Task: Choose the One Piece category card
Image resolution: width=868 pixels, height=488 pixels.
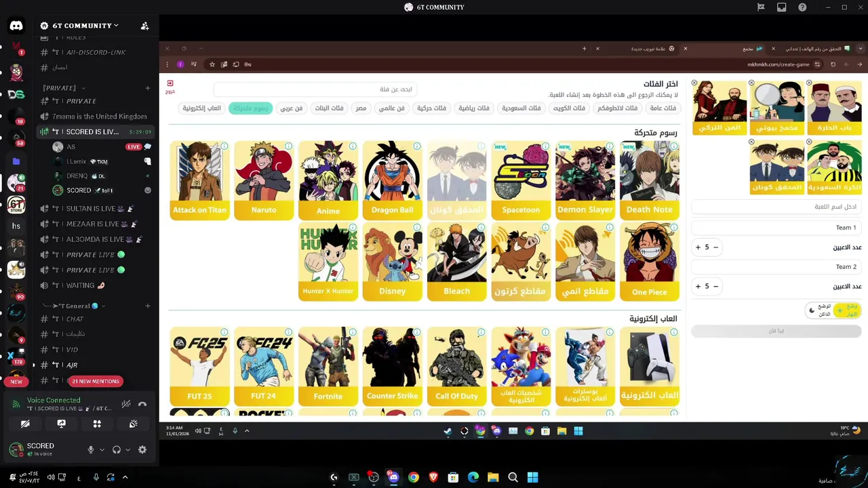Action: point(650,262)
